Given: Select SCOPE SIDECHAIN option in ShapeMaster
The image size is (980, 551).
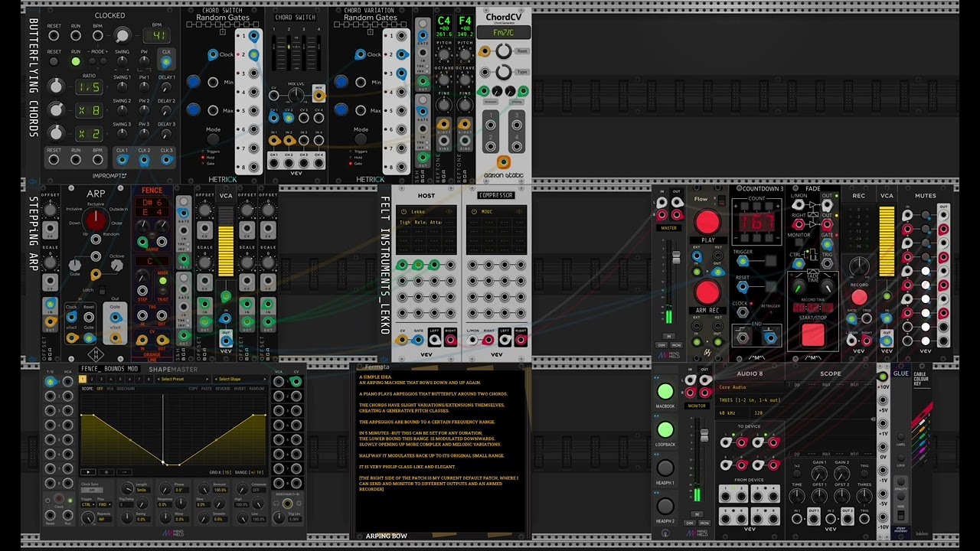Looking at the screenshot, I should (126, 389).
